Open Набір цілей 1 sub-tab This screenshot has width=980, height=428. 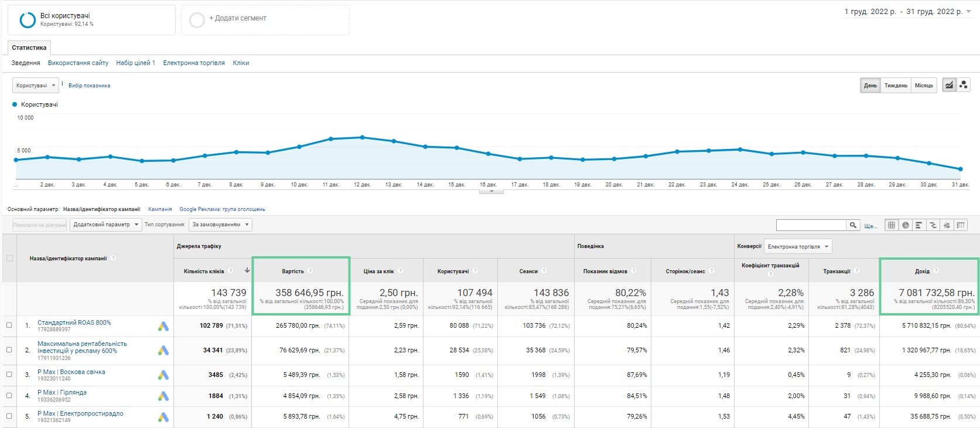[x=135, y=63]
